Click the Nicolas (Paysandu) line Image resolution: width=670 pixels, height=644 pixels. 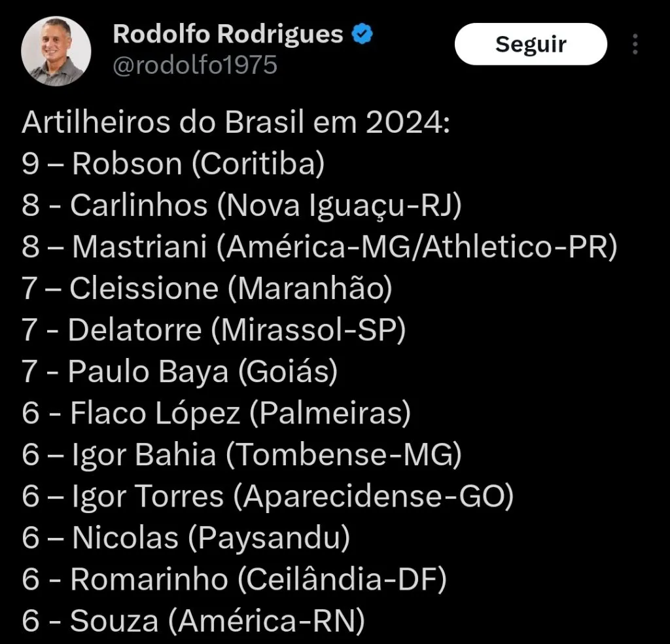(x=186, y=537)
